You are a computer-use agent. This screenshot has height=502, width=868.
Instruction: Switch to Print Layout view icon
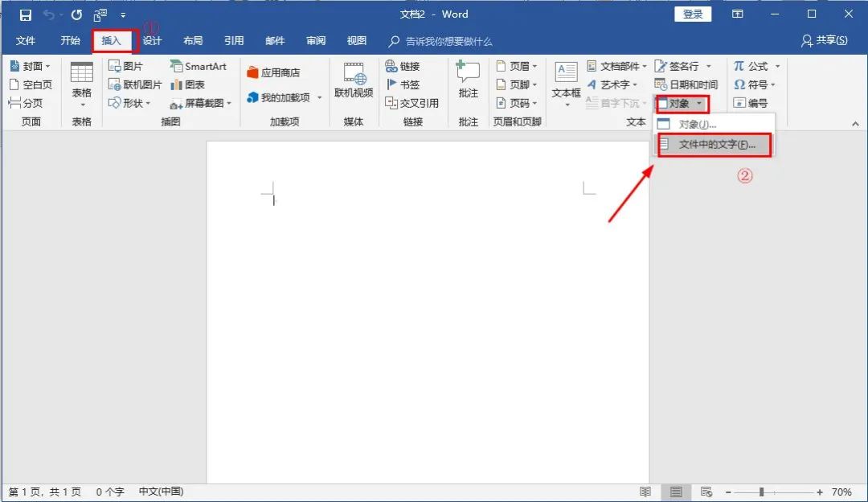point(676,492)
